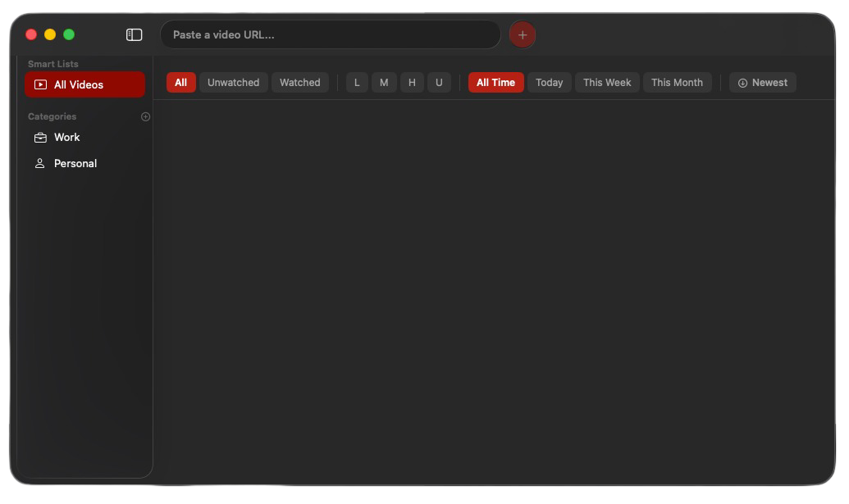Click the Paste a video URL field
849x504 pixels.
click(x=330, y=34)
